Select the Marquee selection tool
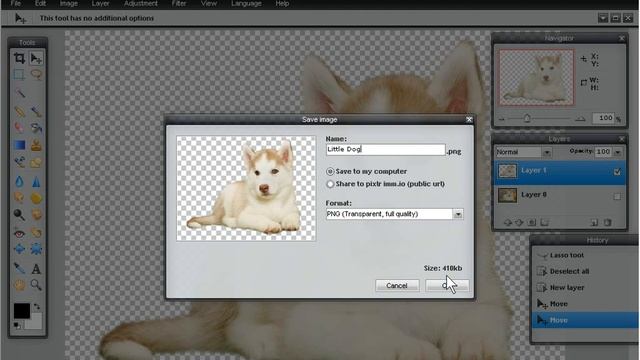Image resolution: width=640 pixels, height=360 pixels. 19,75
